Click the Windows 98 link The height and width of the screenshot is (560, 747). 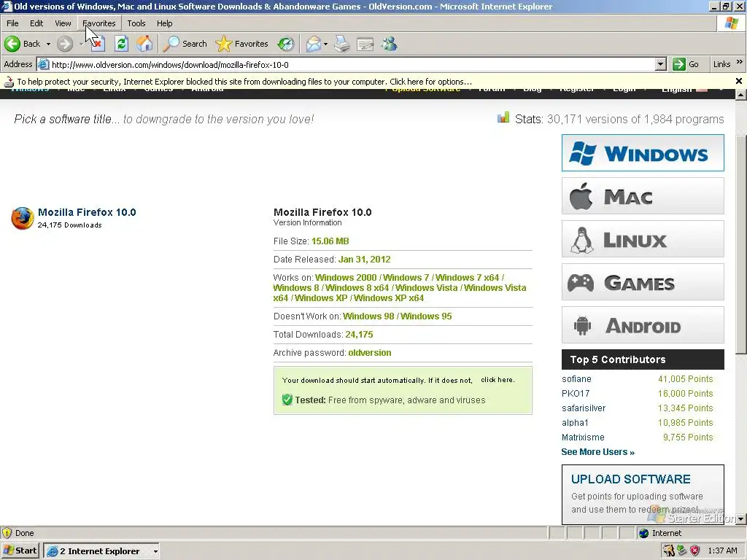368,316
